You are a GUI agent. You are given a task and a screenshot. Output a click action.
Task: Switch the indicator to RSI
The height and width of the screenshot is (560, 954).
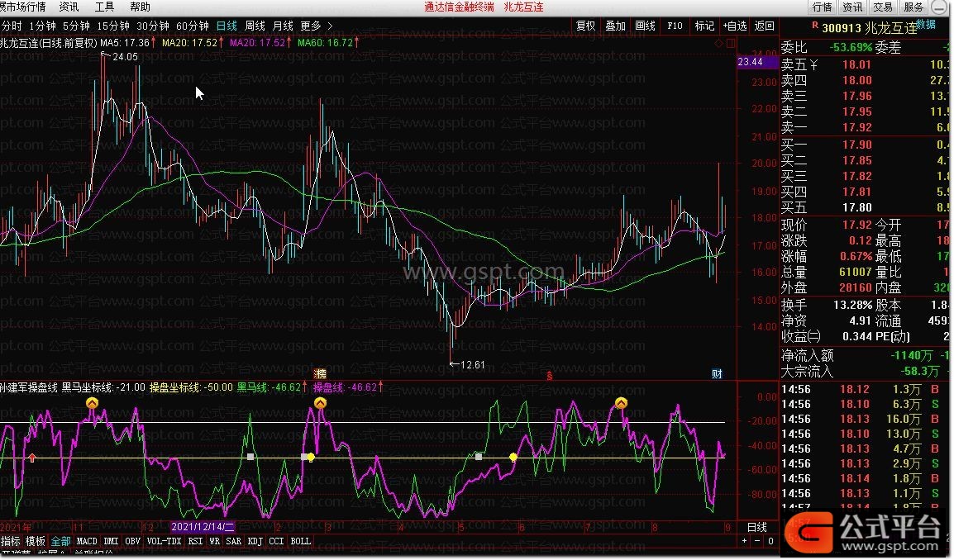pos(195,541)
